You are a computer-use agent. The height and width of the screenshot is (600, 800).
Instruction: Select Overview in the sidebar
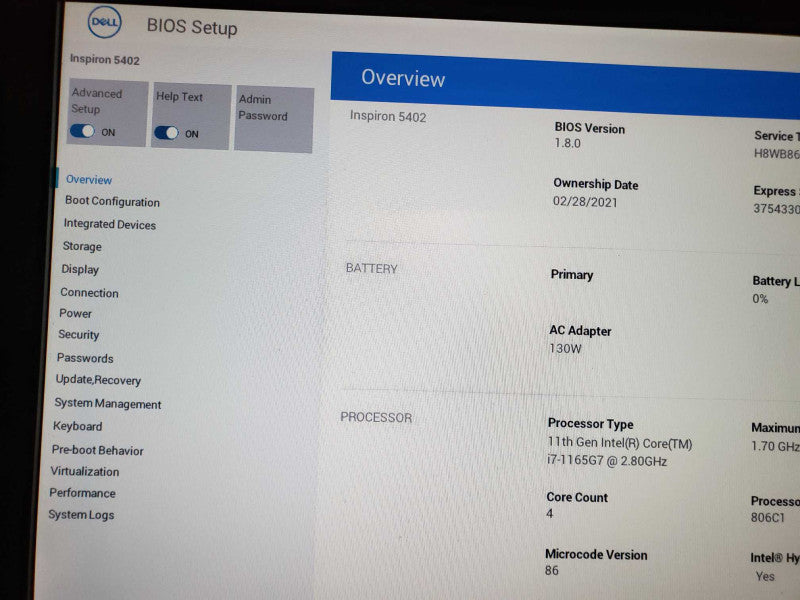(89, 180)
